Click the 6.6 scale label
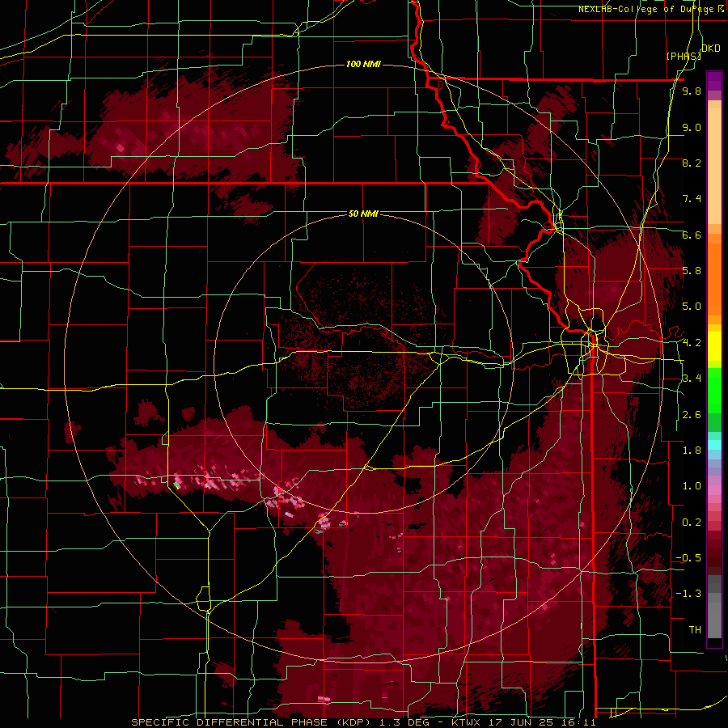This screenshot has width=728, height=728. 692,235
